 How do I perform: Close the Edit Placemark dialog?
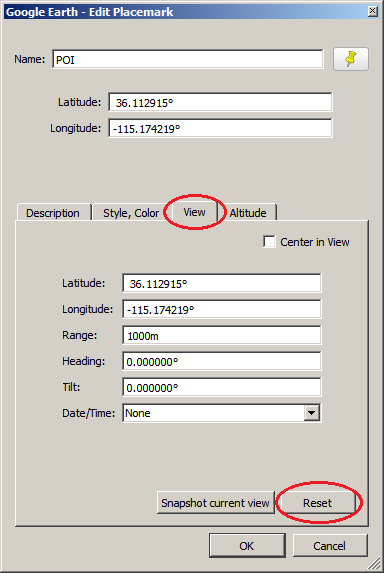click(x=372, y=11)
